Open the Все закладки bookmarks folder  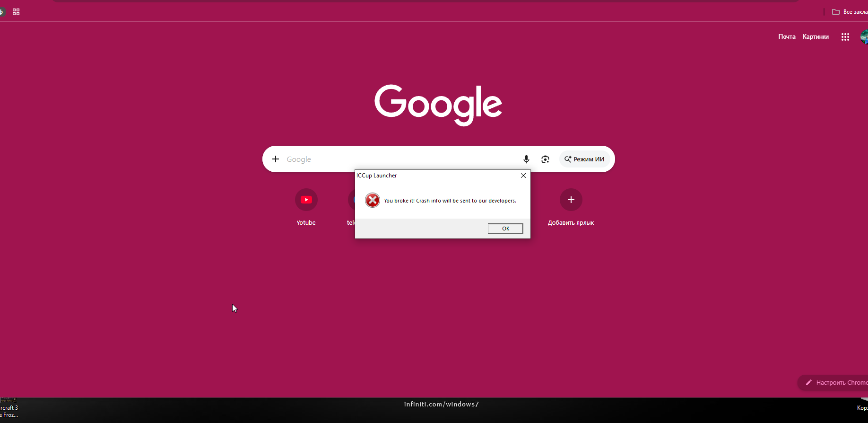[x=850, y=12]
